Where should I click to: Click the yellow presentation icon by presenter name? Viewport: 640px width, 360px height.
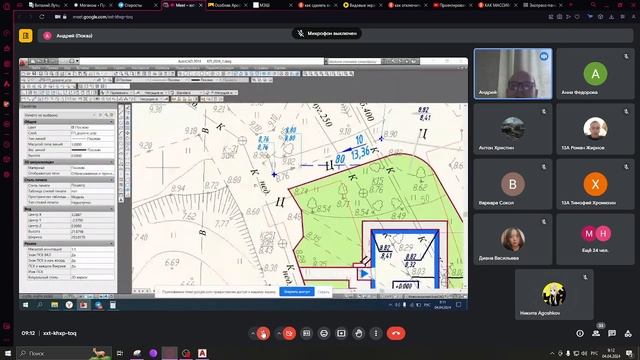26,36
